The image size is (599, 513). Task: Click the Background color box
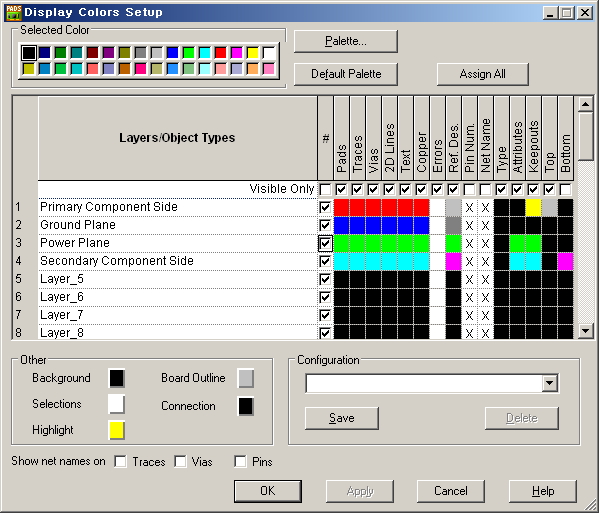pyautogui.click(x=117, y=379)
